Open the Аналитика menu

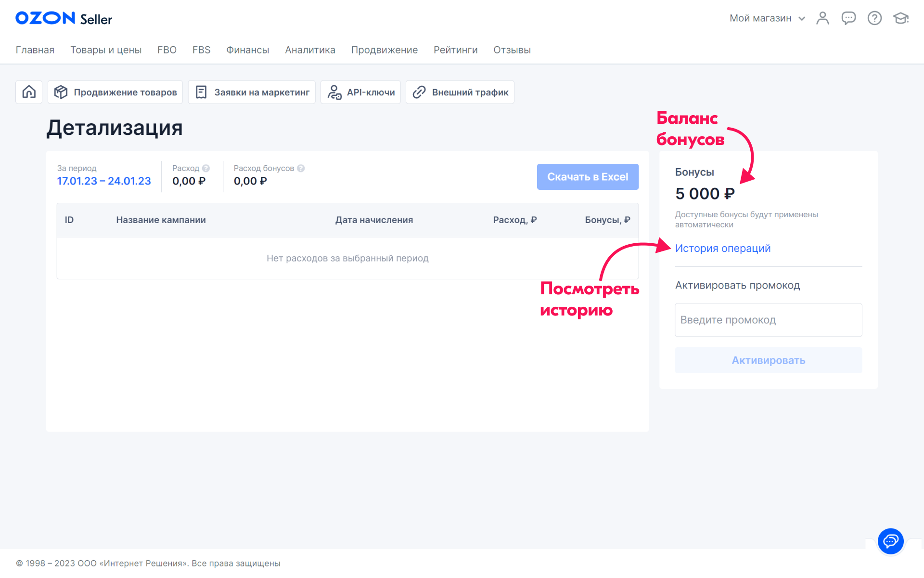click(310, 50)
